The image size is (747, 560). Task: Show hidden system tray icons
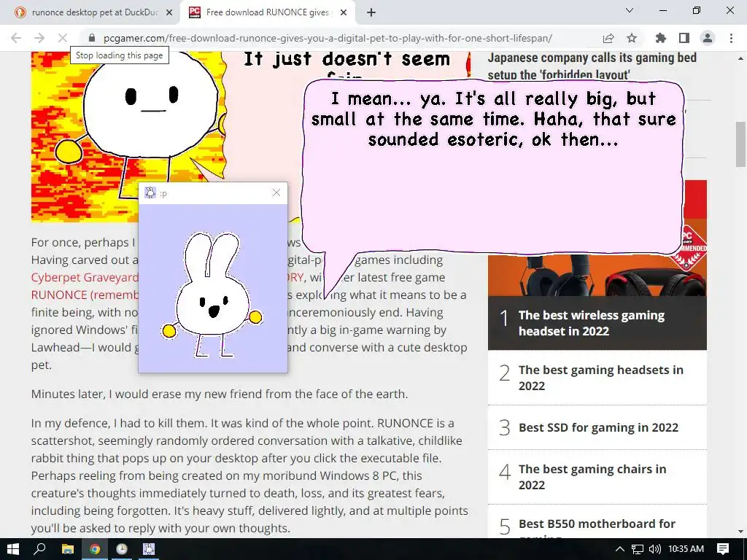pyautogui.click(x=620, y=549)
